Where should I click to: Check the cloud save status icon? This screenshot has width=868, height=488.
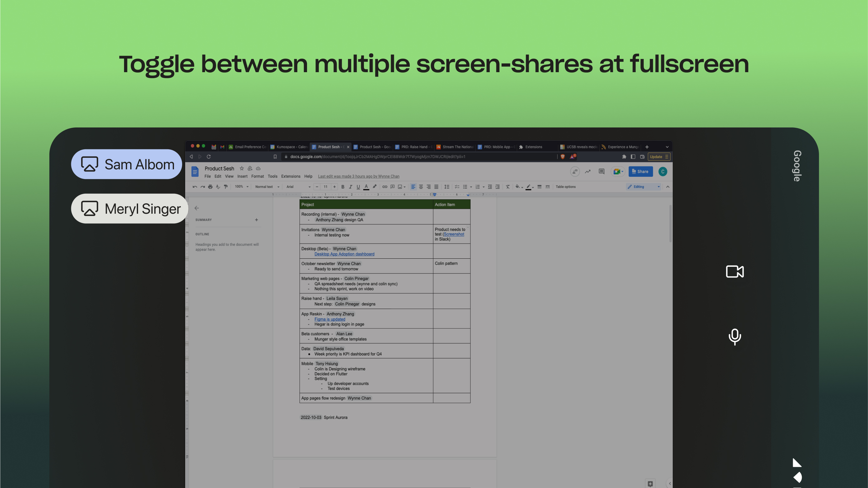coord(258,168)
